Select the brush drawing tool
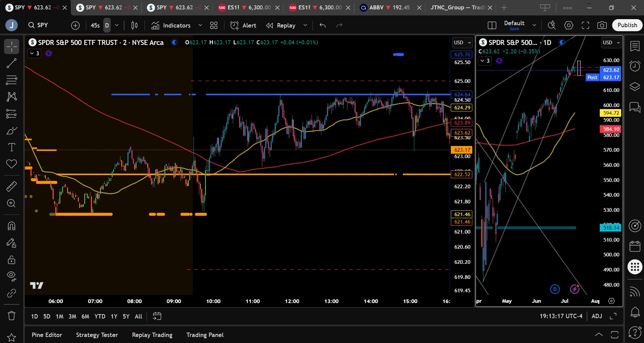The height and width of the screenshot is (343, 644). tap(11, 131)
